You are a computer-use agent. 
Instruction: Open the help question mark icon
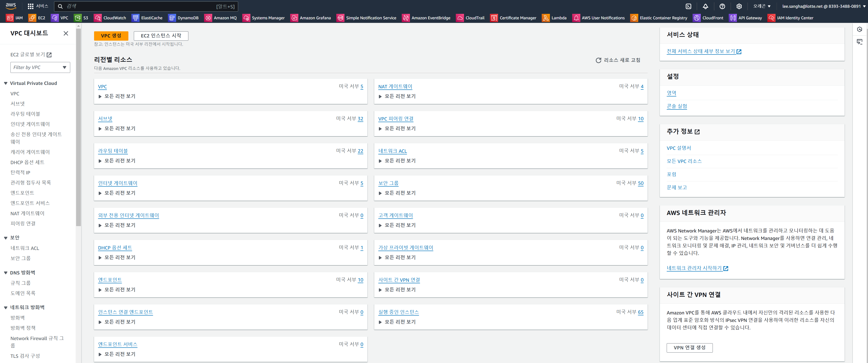point(722,6)
